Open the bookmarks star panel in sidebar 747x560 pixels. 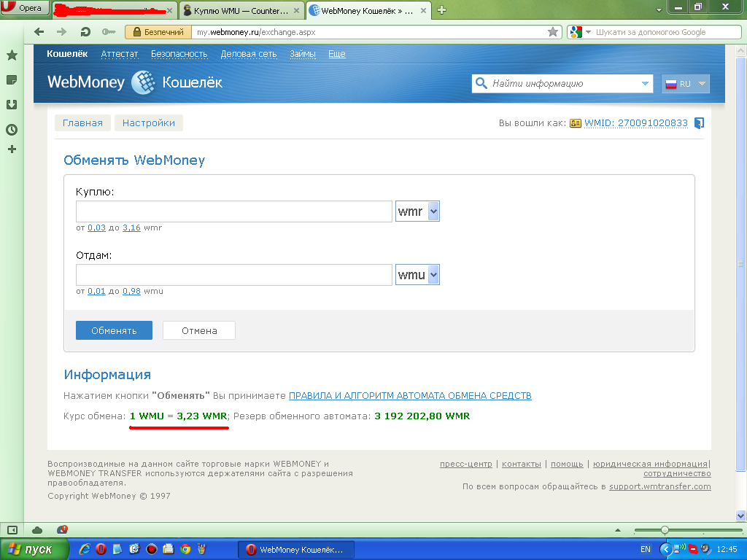click(12, 55)
